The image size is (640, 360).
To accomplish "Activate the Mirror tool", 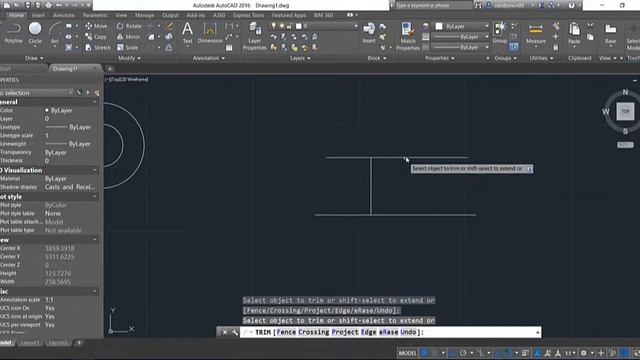I will pyautogui.click(x=129, y=37).
